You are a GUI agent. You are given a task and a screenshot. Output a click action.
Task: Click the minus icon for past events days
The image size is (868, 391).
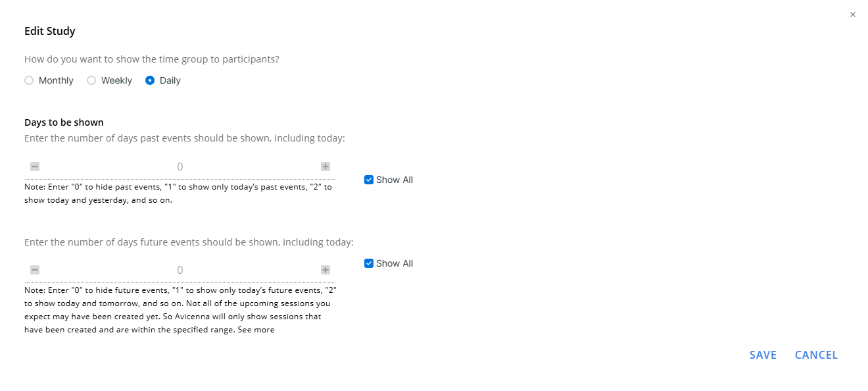coord(35,167)
